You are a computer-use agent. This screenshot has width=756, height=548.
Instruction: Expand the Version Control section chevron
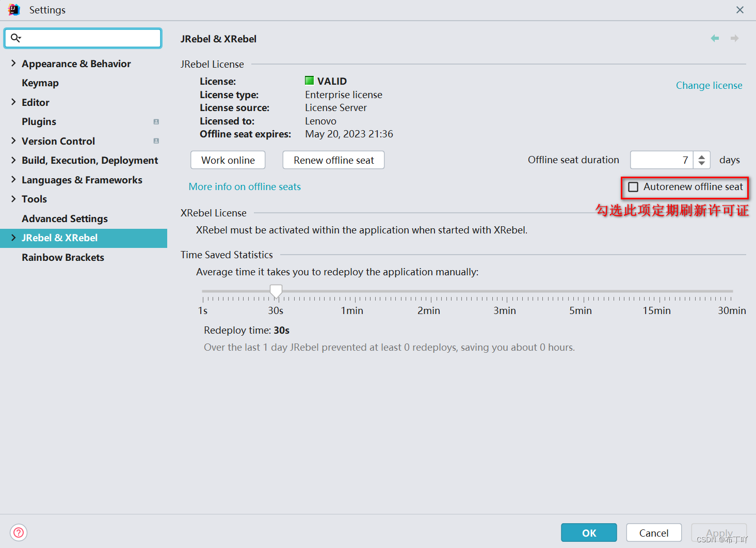(x=13, y=140)
